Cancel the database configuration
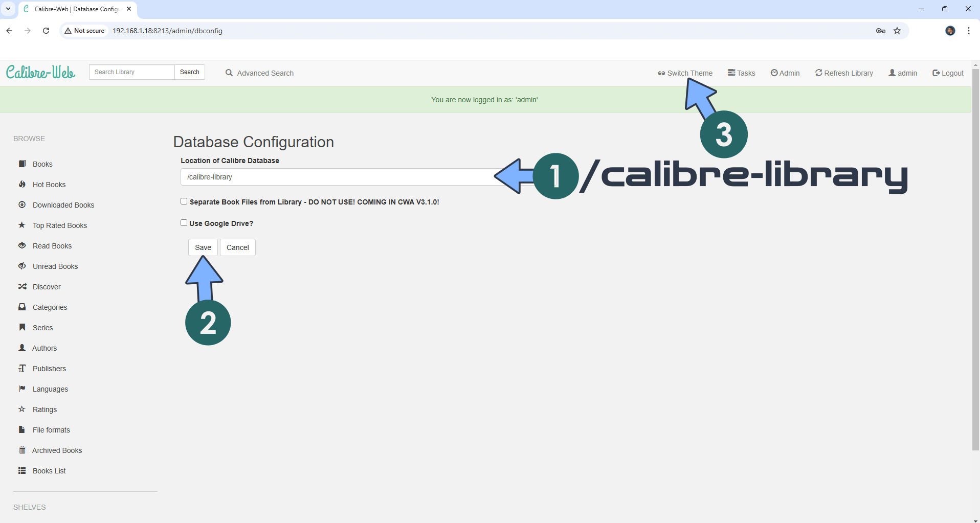 pos(238,247)
